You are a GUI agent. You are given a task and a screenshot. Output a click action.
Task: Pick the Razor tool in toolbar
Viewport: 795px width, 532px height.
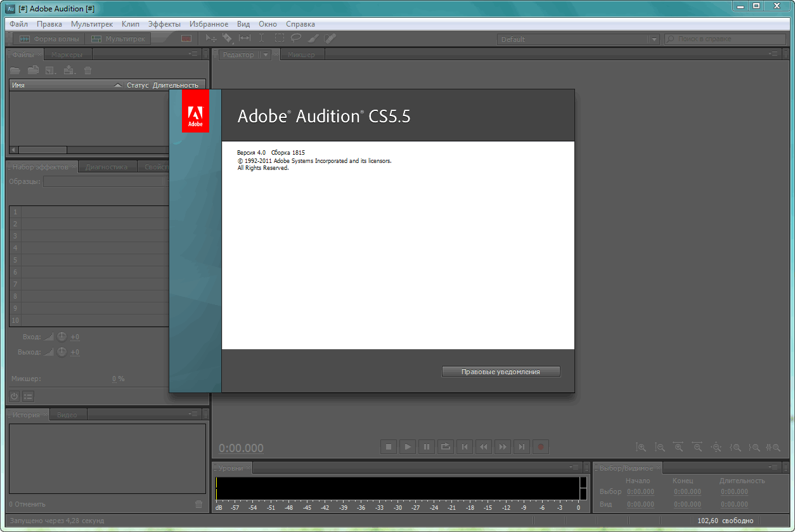228,38
